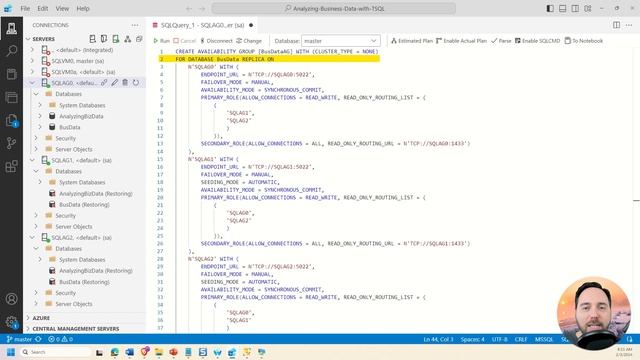This screenshot has width=640, height=360.
Task: Edit the SQLAG0 connection with pencil icon
Action: point(115,82)
